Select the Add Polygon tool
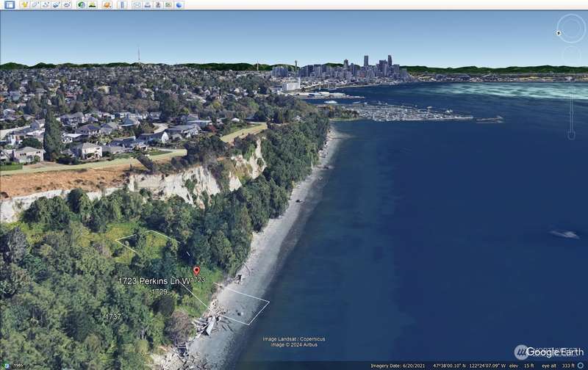This screenshot has height=370, width=588. 35,4
